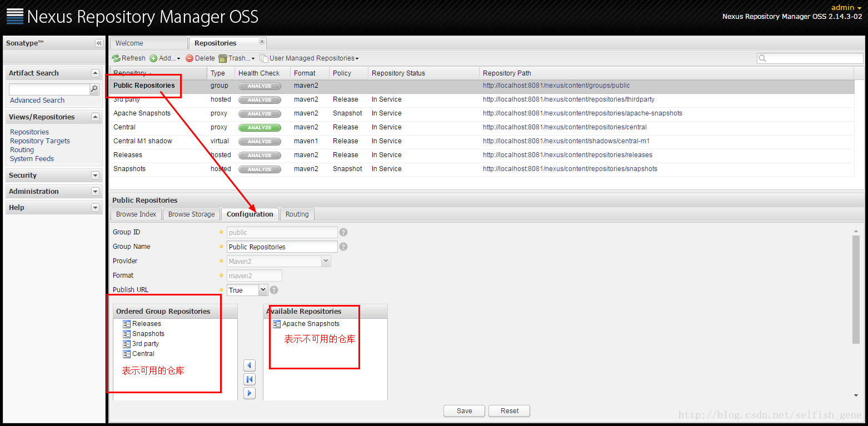Expand the Administration section
This screenshot has height=426, width=868.
pyautogui.click(x=95, y=192)
